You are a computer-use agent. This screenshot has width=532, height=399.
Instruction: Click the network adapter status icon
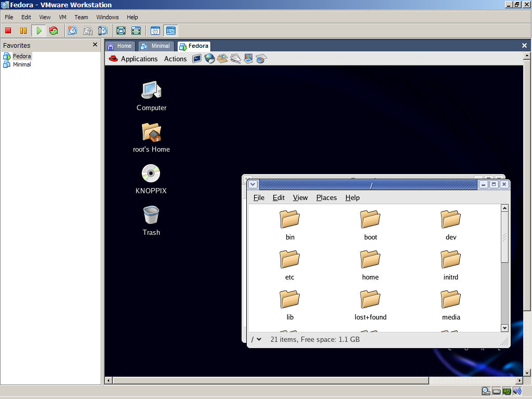tap(507, 391)
